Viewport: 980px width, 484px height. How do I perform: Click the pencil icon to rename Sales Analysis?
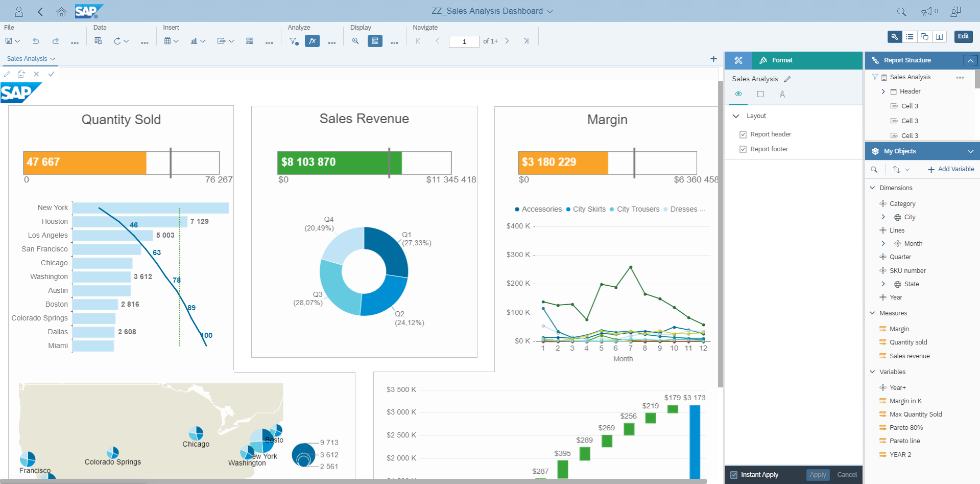(787, 79)
